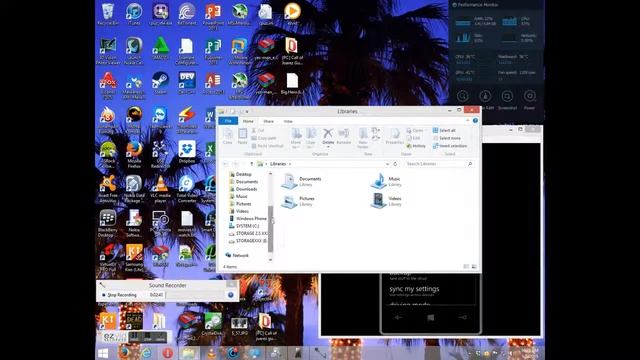Switch Explorer to large icons view toggle

(x=474, y=267)
